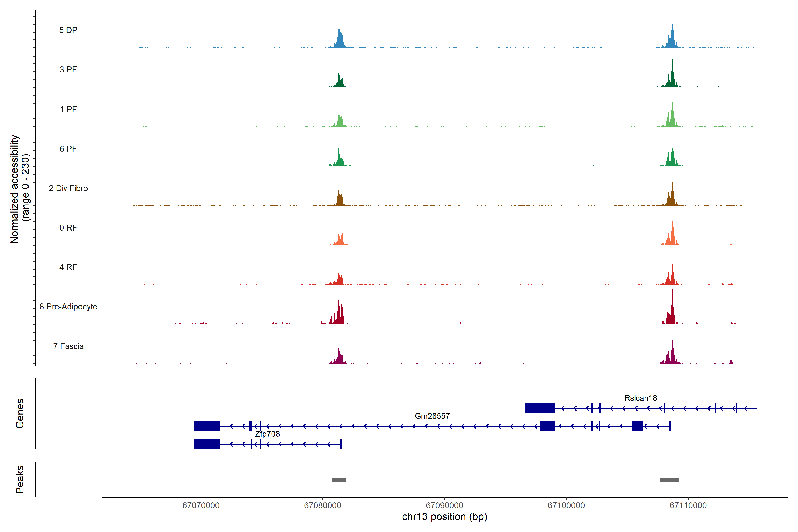Click the Zfp708 gene label

click(x=267, y=434)
